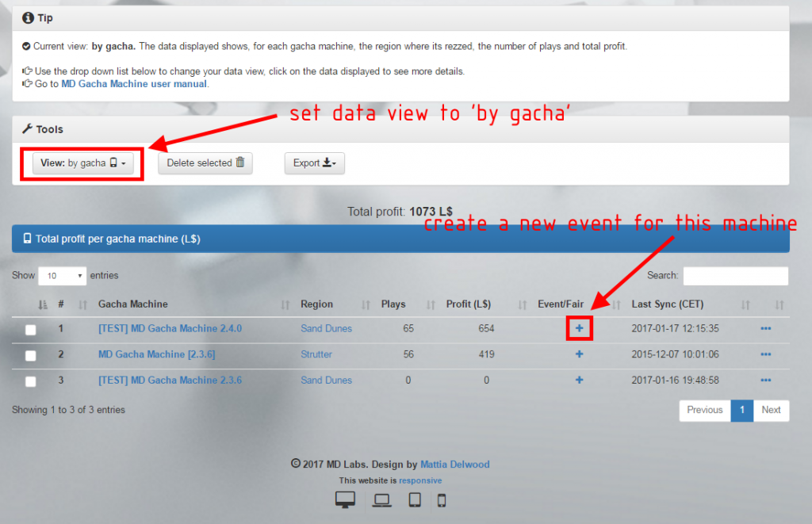Tick the checkbox for [TEST] MD Gacha Machine 2.3.6
Image resolution: width=812 pixels, height=524 pixels.
(29, 380)
